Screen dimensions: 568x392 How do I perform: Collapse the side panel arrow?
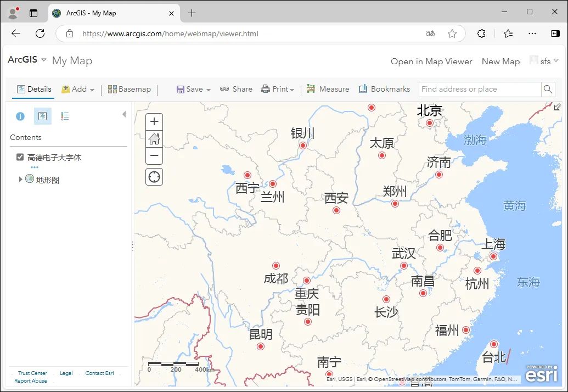124,115
